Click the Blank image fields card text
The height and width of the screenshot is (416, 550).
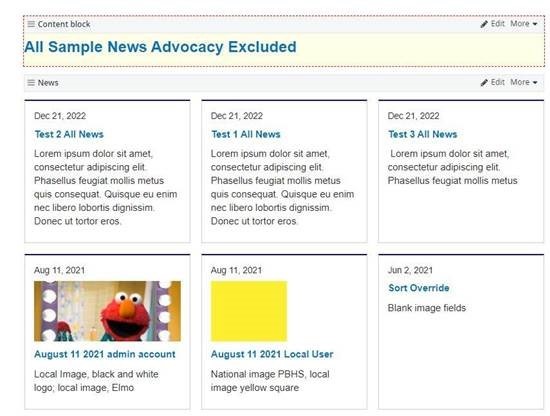[427, 308]
